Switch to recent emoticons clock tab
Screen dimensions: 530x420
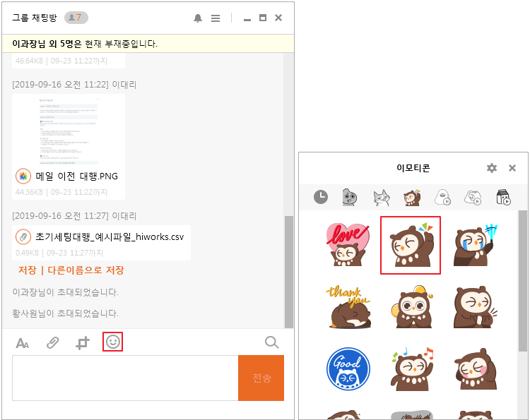(x=320, y=197)
